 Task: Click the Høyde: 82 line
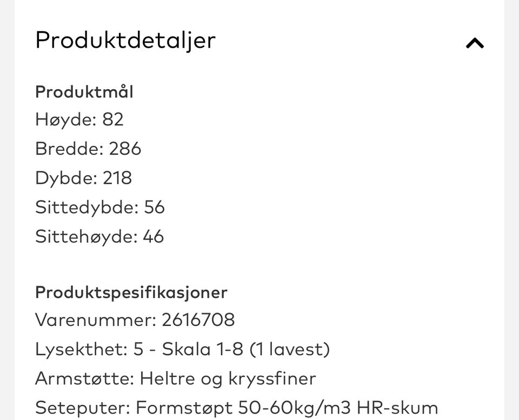[79, 120]
